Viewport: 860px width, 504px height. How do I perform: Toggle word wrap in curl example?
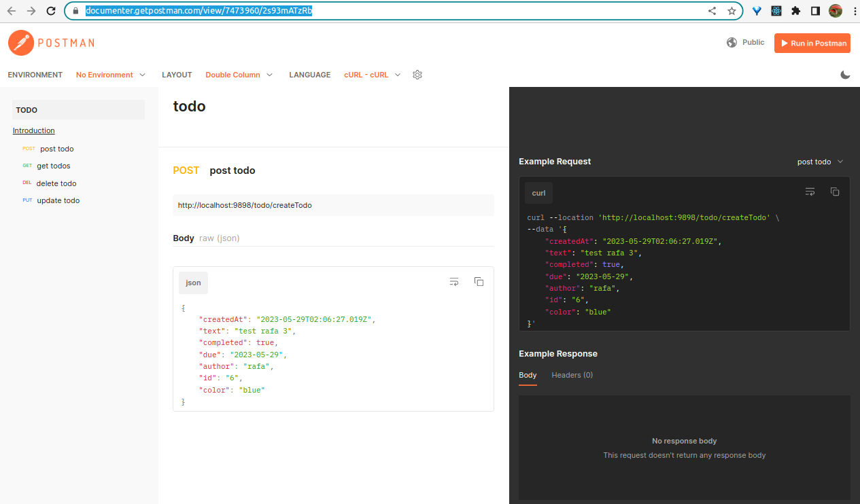[x=810, y=192]
